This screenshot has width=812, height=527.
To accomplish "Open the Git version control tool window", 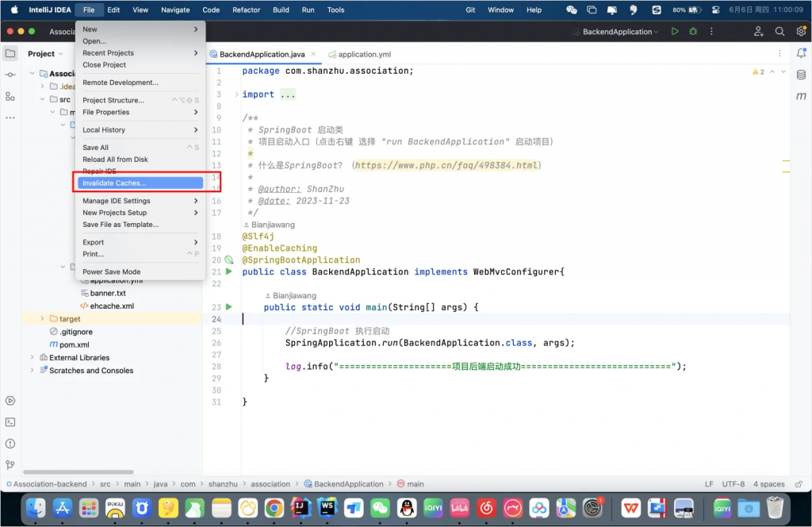I will [10, 465].
